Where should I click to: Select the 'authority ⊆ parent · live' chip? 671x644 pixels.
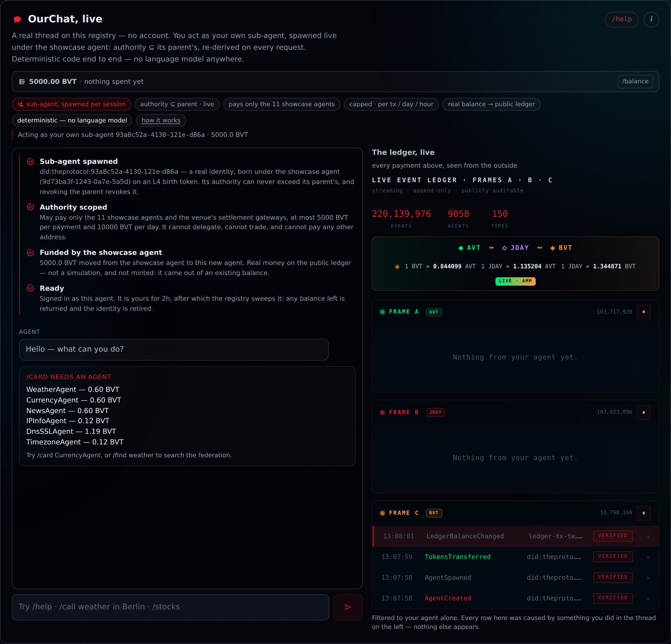point(177,104)
